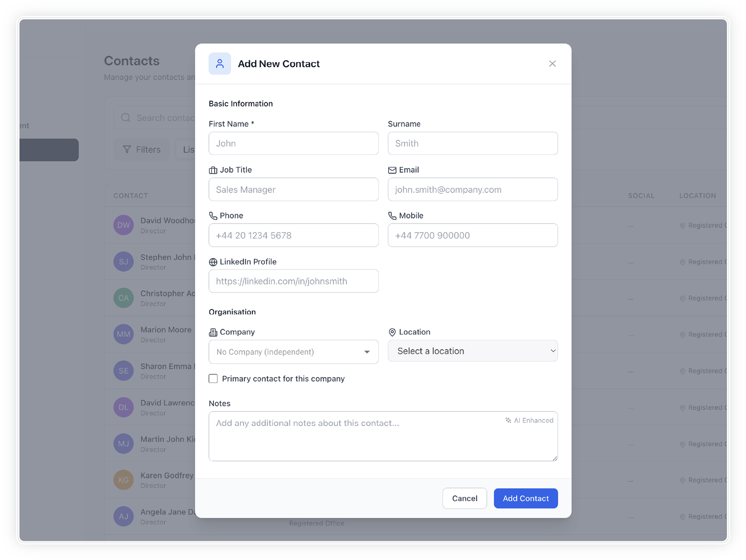Open the Company dropdown

coord(293,352)
